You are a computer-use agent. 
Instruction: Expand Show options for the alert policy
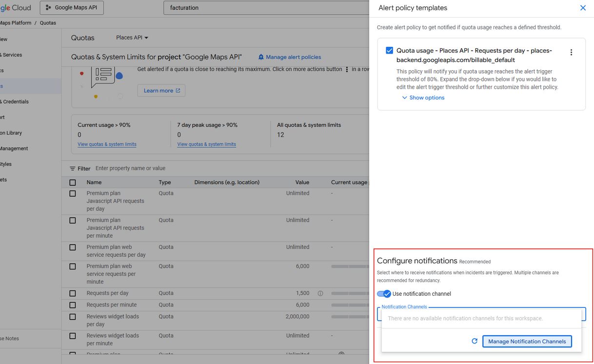coord(423,97)
